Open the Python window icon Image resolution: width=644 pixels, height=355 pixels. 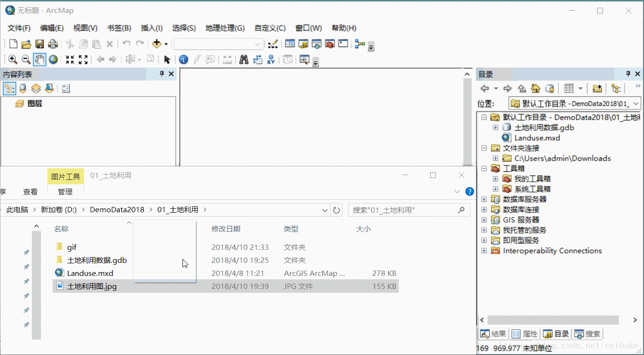[x=343, y=44]
